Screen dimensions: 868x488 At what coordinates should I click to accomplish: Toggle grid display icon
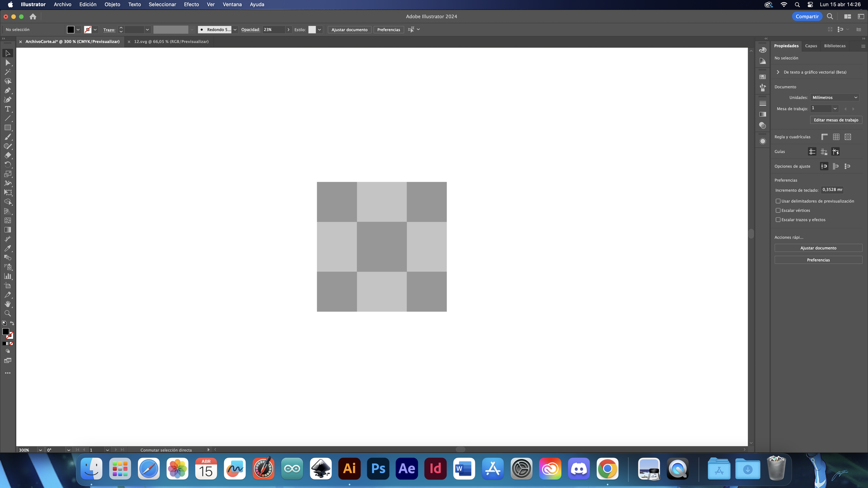(836, 137)
